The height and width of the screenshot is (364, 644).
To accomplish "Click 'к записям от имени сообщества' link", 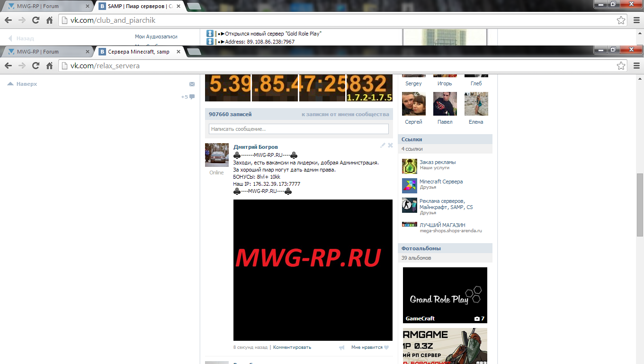I will (345, 114).
